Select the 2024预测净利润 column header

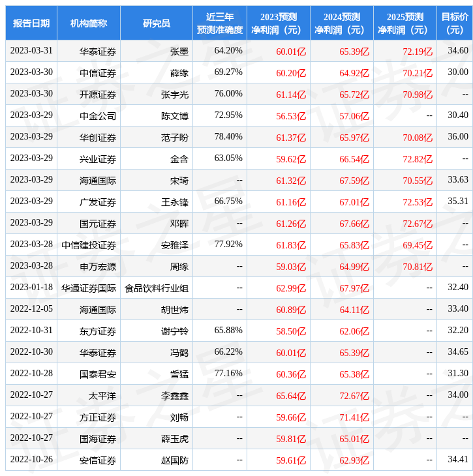(x=342, y=23)
